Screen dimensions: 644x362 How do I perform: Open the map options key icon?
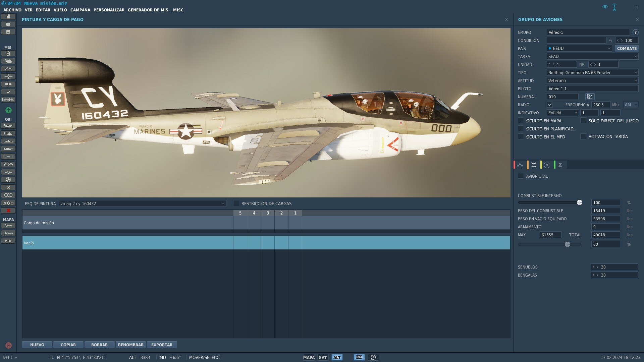pyautogui.click(x=8, y=225)
